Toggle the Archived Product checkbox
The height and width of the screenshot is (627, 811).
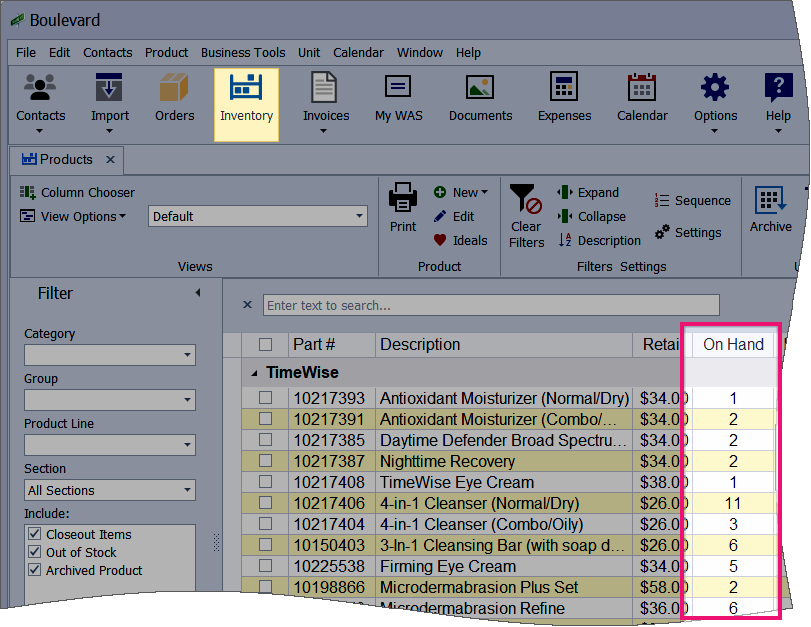(35, 570)
